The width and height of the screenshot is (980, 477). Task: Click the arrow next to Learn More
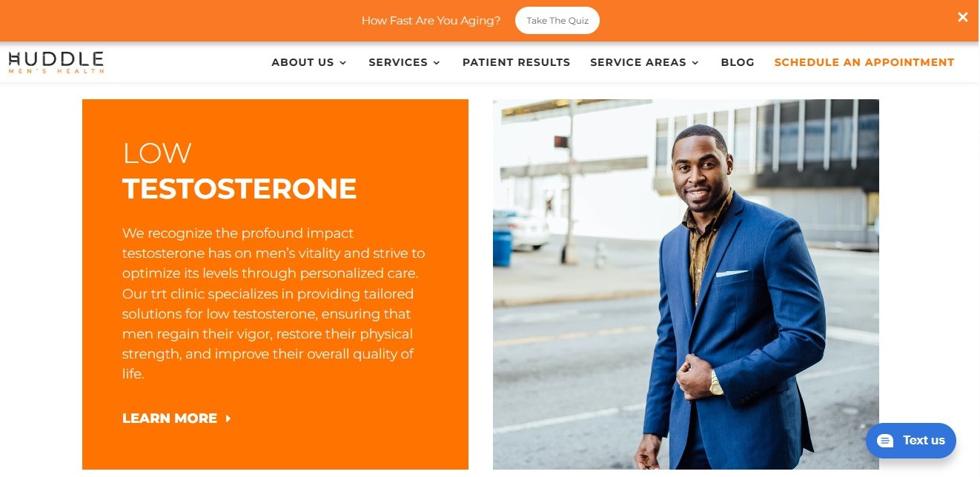(228, 418)
